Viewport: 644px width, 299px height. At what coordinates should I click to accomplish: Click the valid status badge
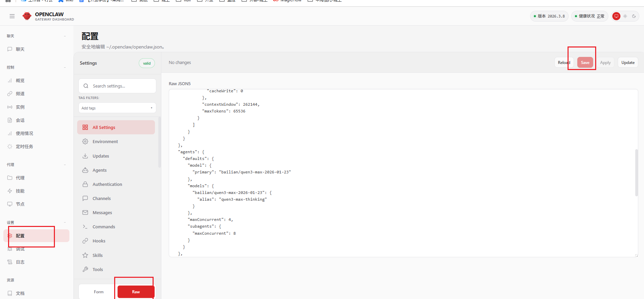[x=147, y=63]
